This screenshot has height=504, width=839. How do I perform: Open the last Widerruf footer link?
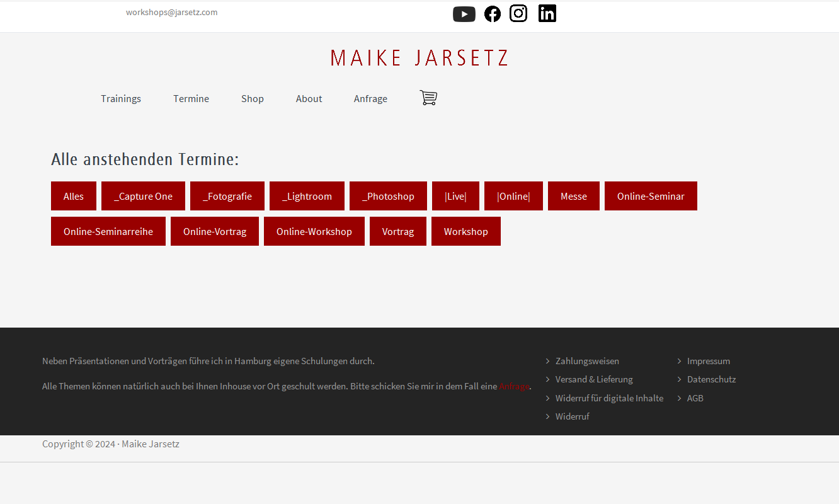tap(573, 416)
